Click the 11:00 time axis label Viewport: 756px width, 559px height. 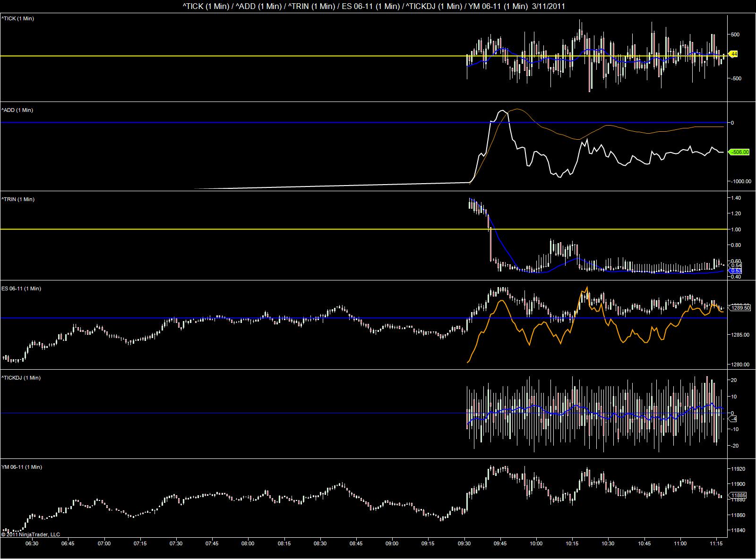[x=680, y=543]
